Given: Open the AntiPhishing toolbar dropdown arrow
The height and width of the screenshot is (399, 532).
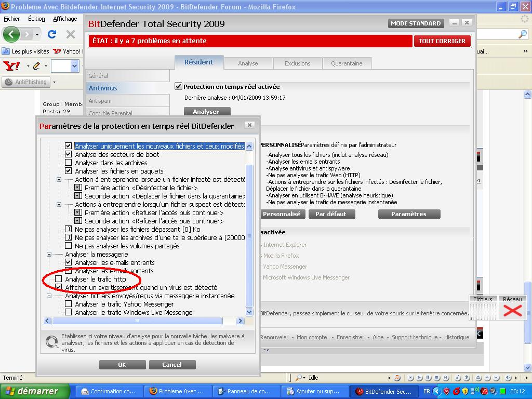Looking at the screenshot, I should 54,82.
